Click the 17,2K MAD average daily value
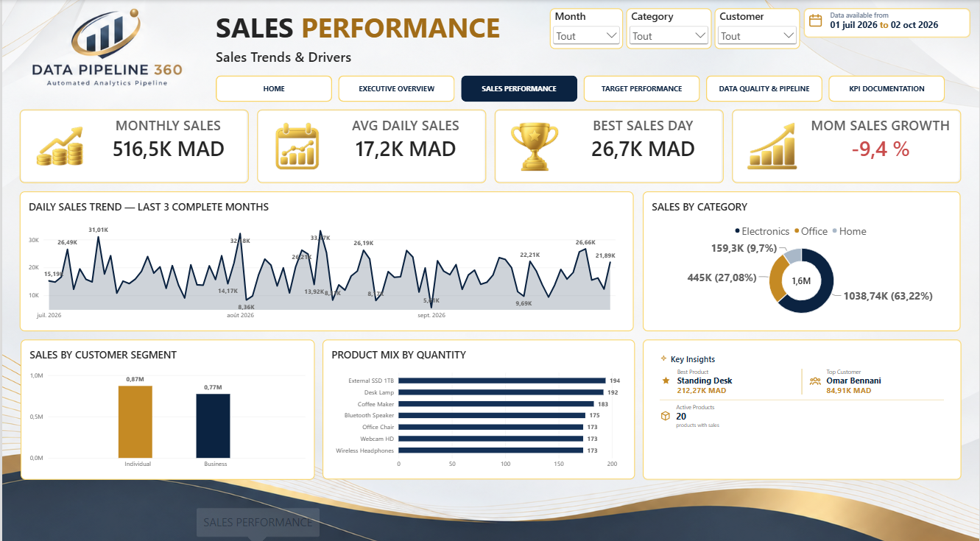The image size is (980, 541). (406, 149)
